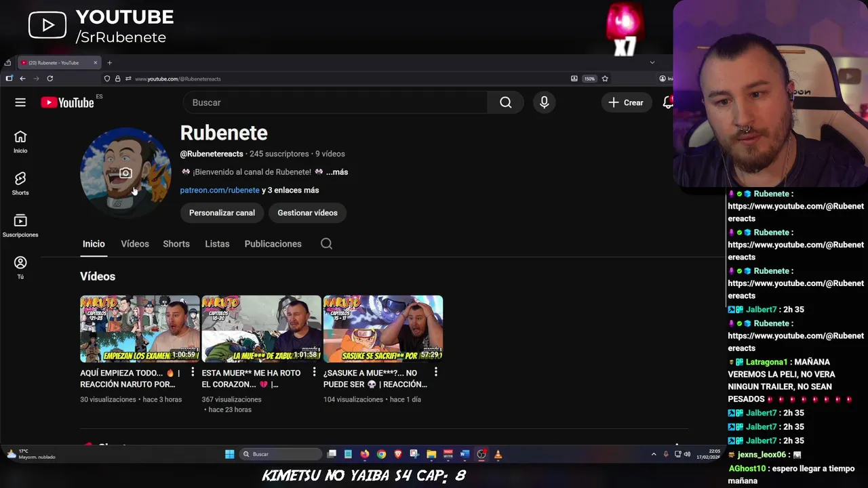Switch to the Inicio channel tab

94,244
